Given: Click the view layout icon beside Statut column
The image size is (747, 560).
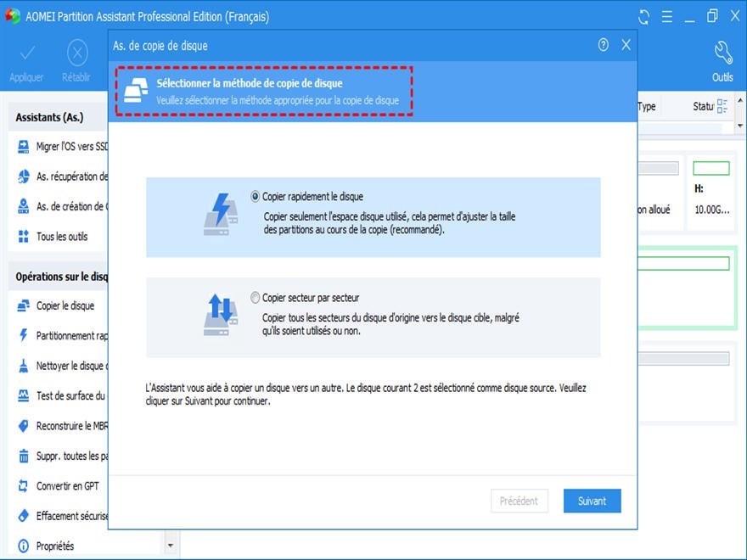Looking at the screenshot, I should pos(722,106).
